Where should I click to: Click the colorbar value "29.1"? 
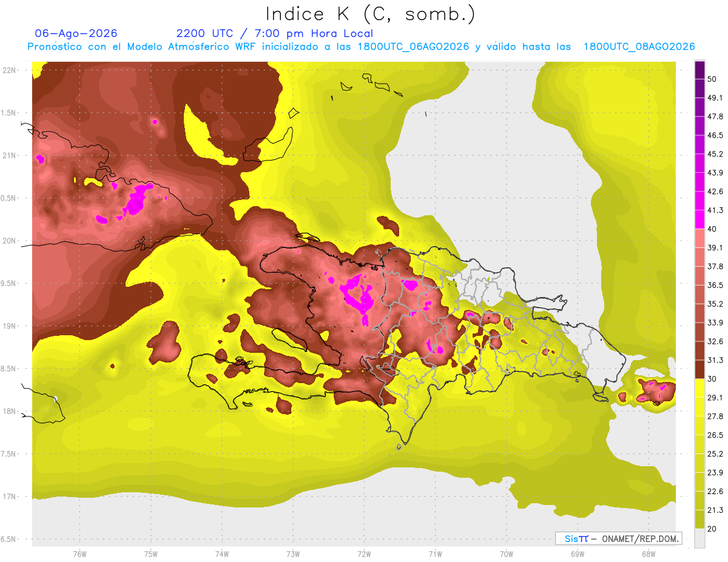click(715, 398)
